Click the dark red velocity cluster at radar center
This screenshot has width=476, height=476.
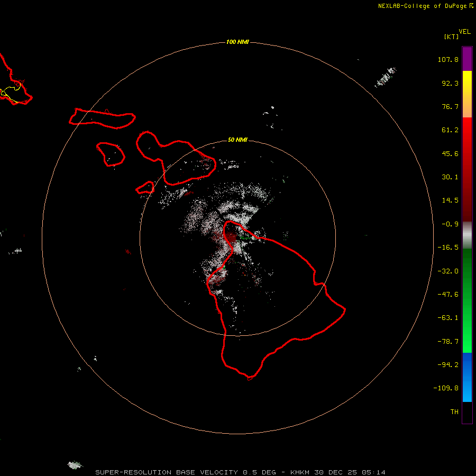click(231, 237)
